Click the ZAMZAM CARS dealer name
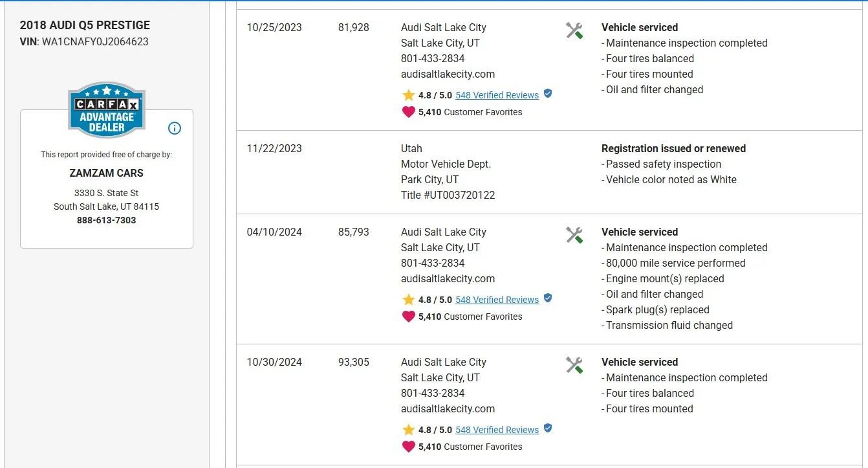This screenshot has height=468, width=868. (107, 173)
